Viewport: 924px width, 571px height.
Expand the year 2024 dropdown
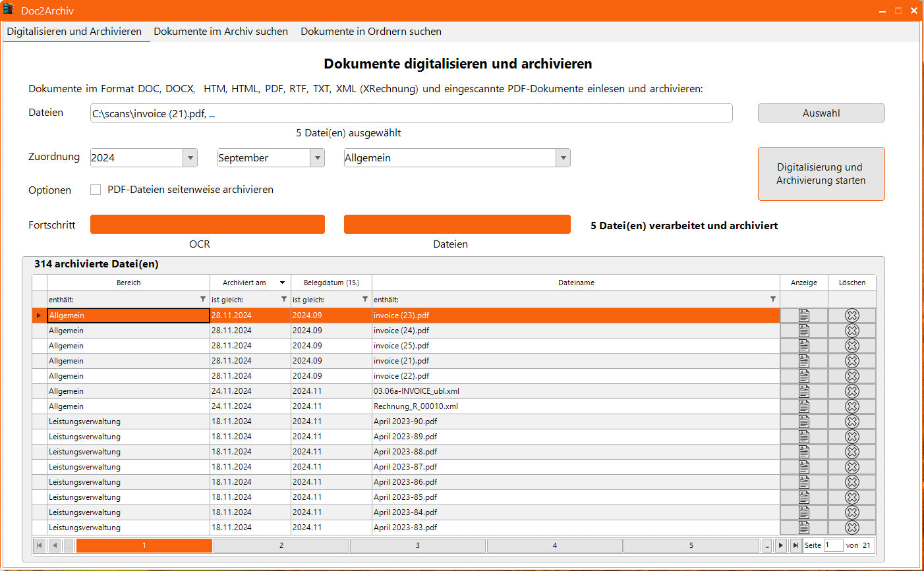click(x=190, y=158)
